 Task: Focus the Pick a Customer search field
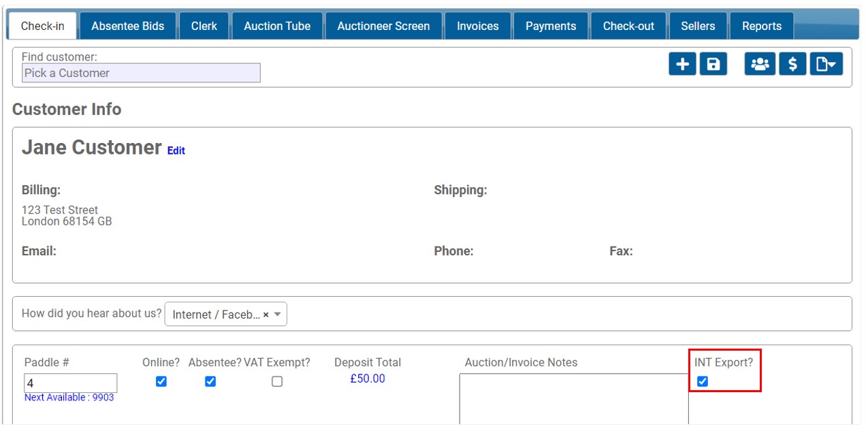pos(141,73)
